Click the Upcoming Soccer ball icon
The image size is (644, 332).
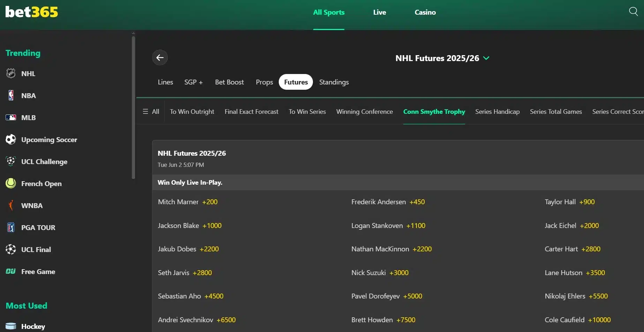11,139
